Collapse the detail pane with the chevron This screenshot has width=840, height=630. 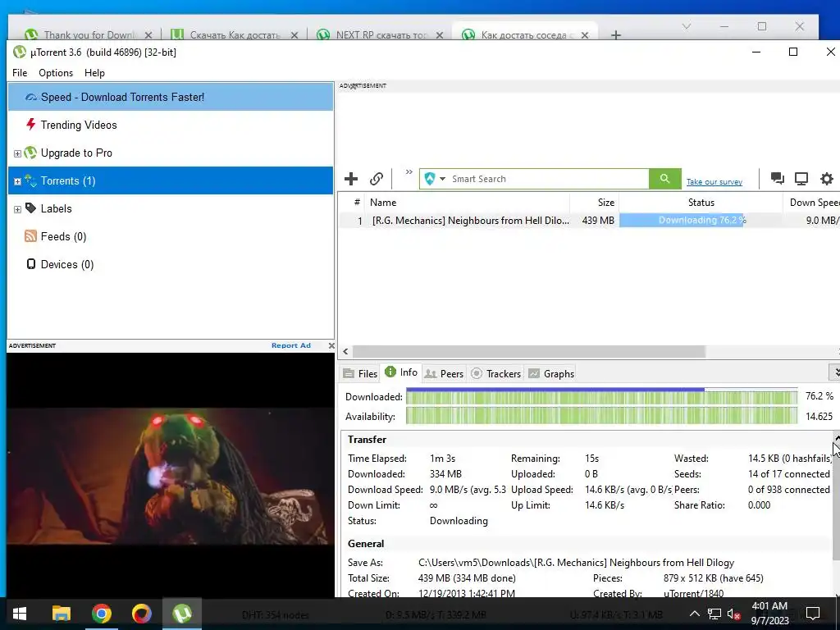tap(835, 372)
